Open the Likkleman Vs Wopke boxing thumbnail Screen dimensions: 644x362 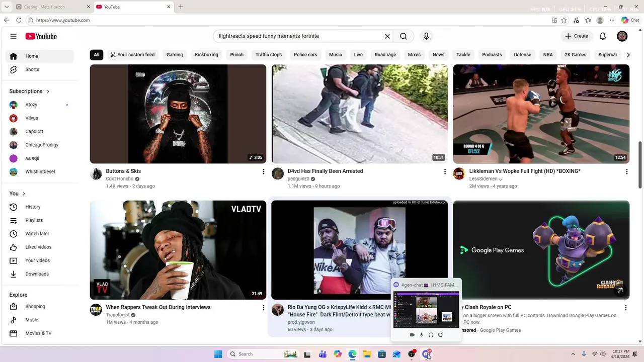tap(541, 114)
